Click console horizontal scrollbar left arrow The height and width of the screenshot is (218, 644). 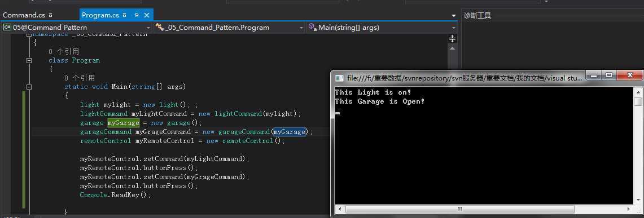point(339,209)
